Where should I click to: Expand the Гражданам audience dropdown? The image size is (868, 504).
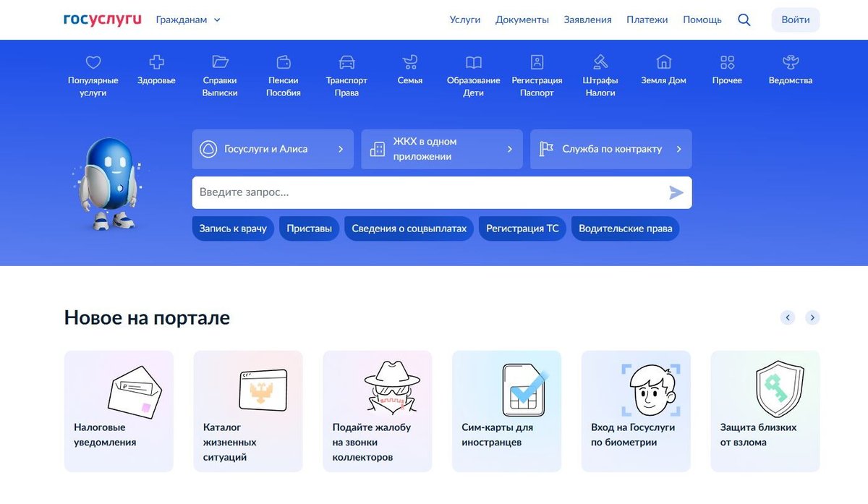188,20
